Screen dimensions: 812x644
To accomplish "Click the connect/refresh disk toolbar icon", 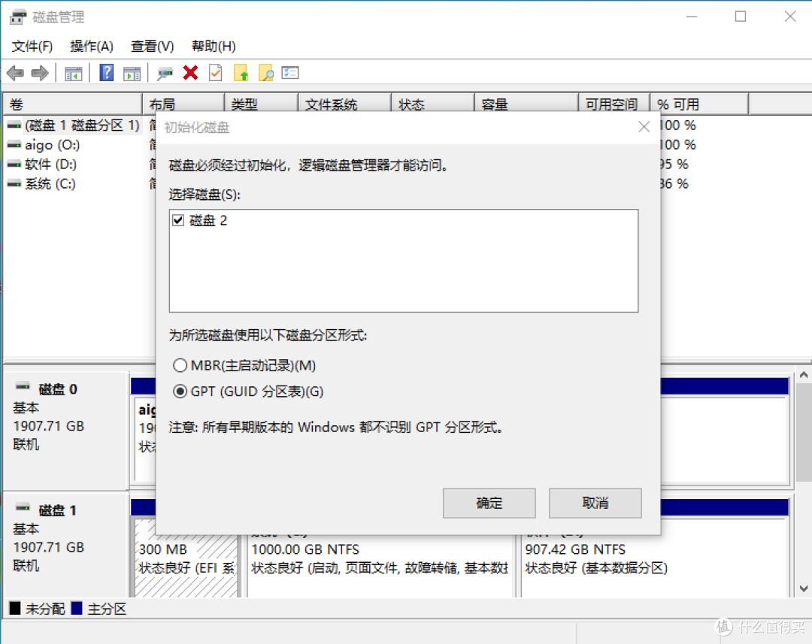I will point(165,74).
